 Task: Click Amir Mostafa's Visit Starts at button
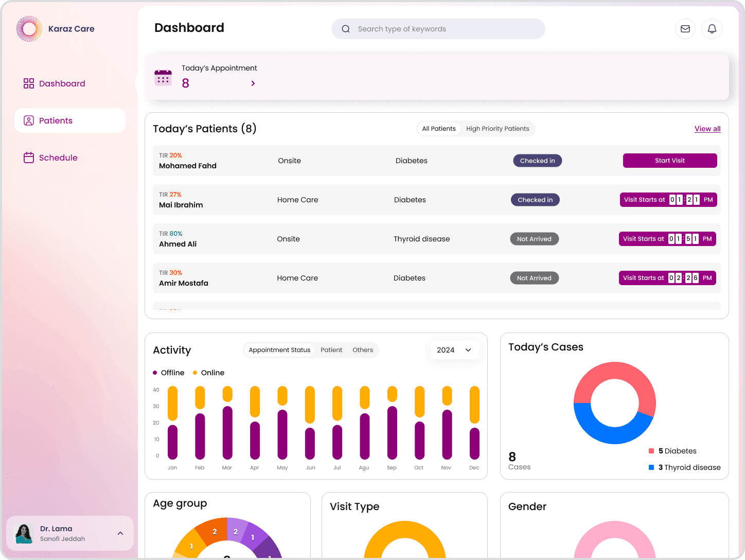(x=667, y=278)
